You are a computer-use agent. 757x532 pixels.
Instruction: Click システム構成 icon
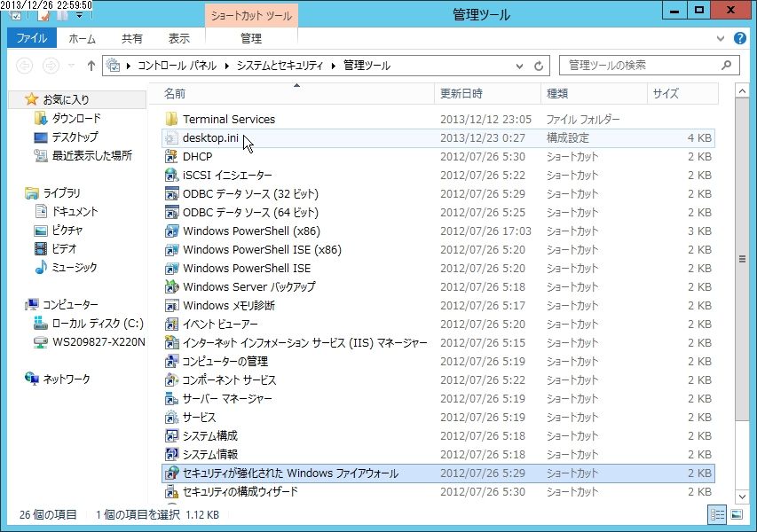(171, 436)
